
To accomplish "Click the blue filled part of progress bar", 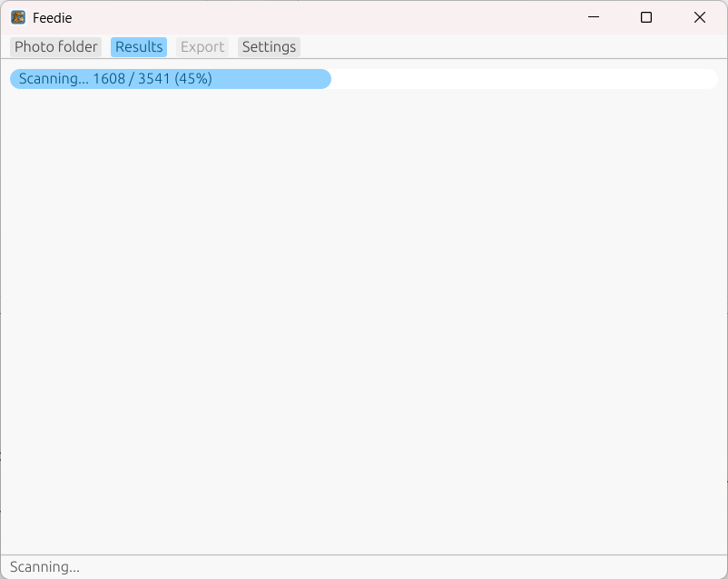I will (272, 79).
